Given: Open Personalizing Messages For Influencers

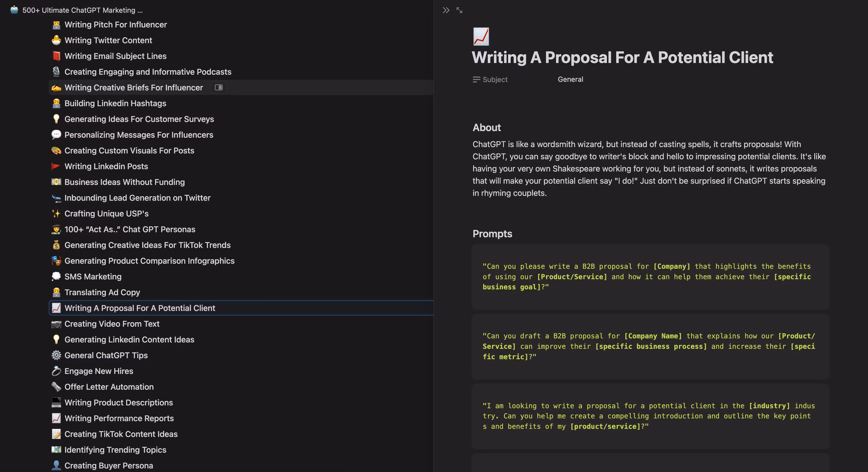Looking at the screenshot, I should 139,135.
